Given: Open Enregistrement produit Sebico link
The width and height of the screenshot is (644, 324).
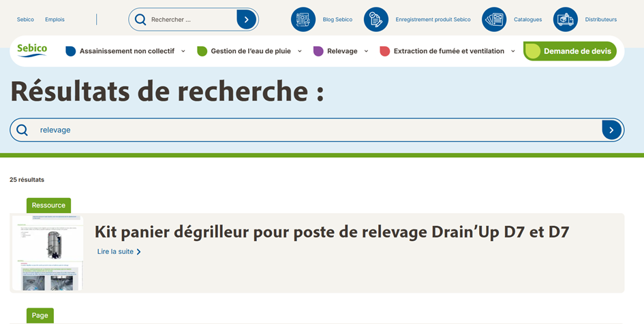Looking at the screenshot, I should [x=433, y=19].
